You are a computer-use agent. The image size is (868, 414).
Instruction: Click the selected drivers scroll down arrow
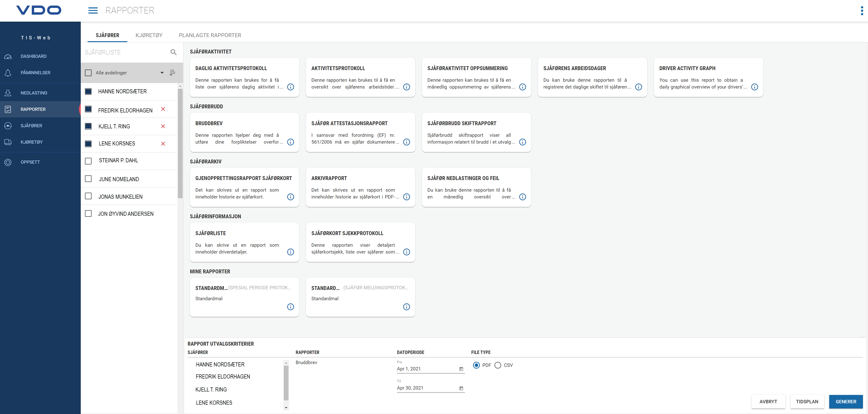[x=286, y=408]
